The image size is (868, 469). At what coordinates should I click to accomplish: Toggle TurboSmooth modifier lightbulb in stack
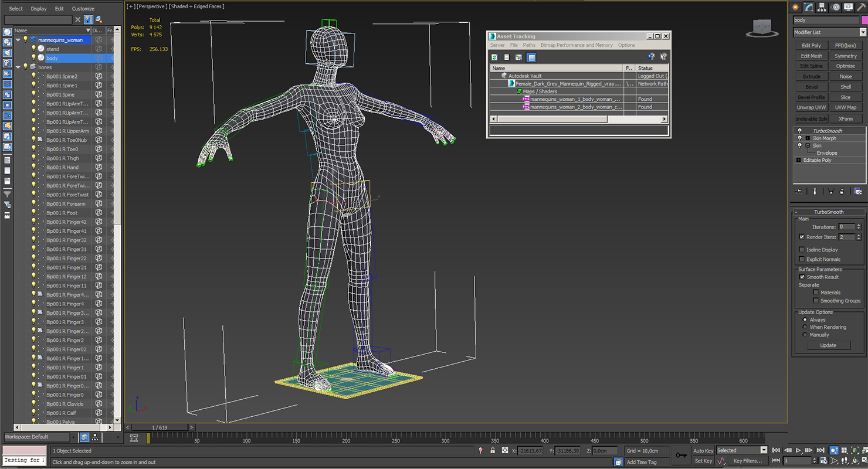799,131
